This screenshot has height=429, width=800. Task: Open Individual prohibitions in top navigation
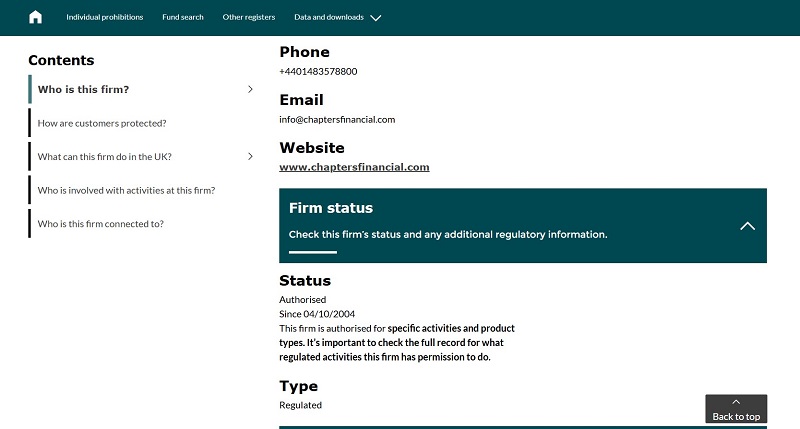[104, 17]
